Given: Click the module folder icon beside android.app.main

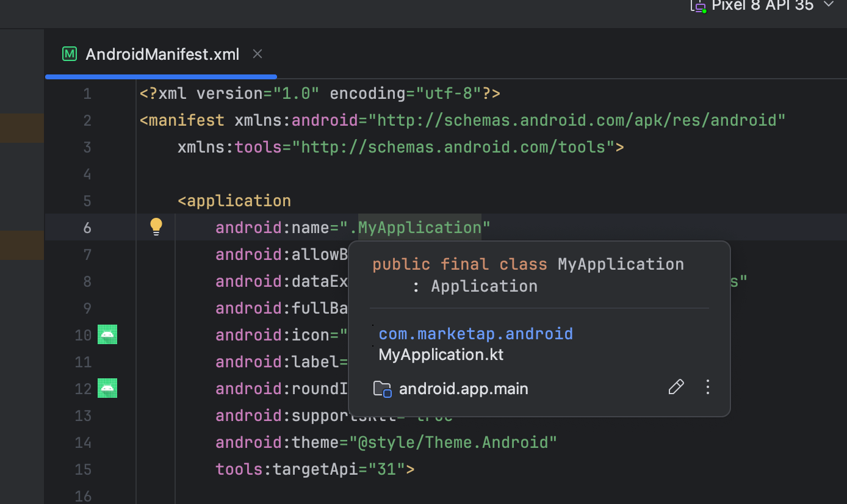Looking at the screenshot, I should click(382, 389).
